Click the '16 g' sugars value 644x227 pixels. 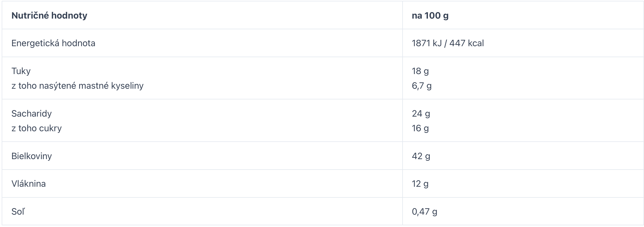tap(420, 128)
